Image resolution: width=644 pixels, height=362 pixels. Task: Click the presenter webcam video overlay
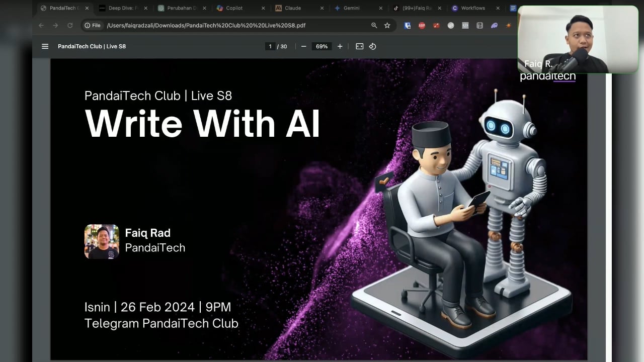(x=578, y=40)
